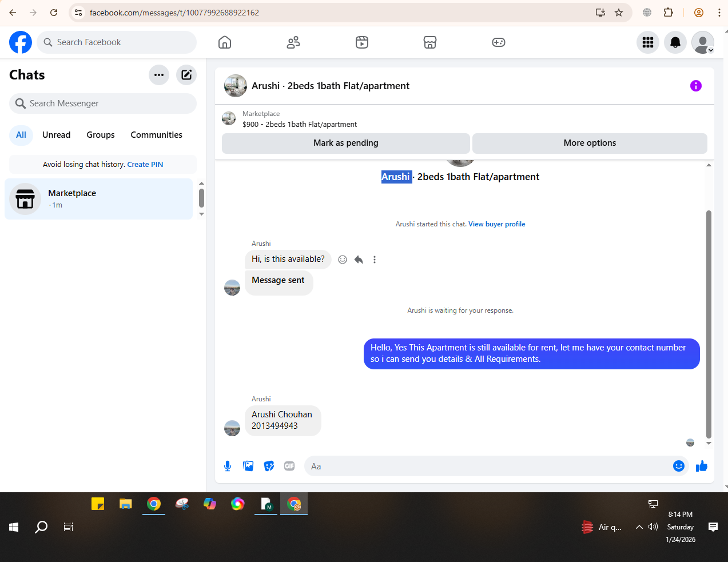Open the listing thumbnail in the chat header
728x562 pixels.
click(236, 86)
